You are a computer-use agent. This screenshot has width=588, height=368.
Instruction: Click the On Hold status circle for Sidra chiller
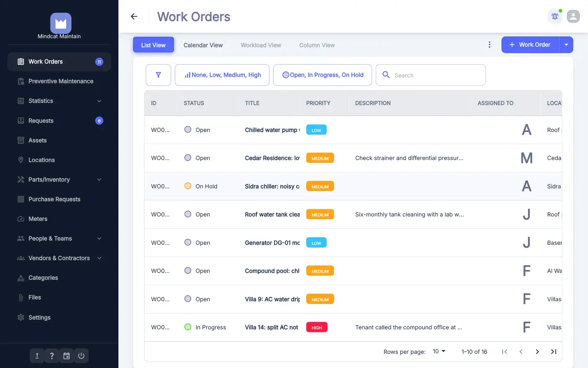[188, 186]
